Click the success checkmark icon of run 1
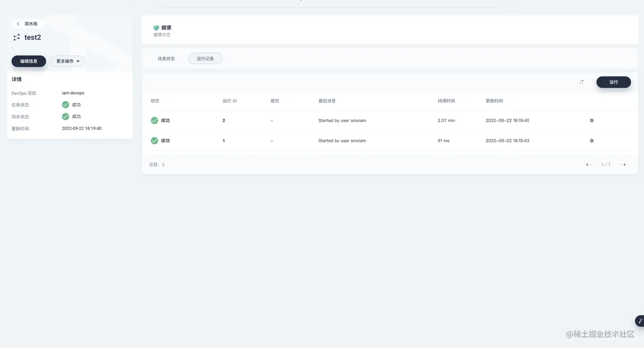This screenshot has height=348, width=644. 155,141
